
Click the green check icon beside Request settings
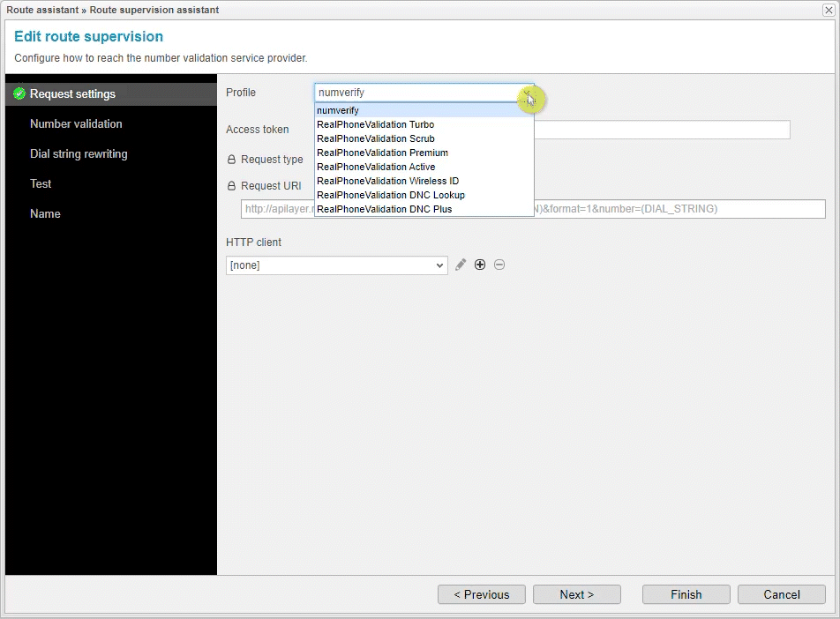click(19, 93)
